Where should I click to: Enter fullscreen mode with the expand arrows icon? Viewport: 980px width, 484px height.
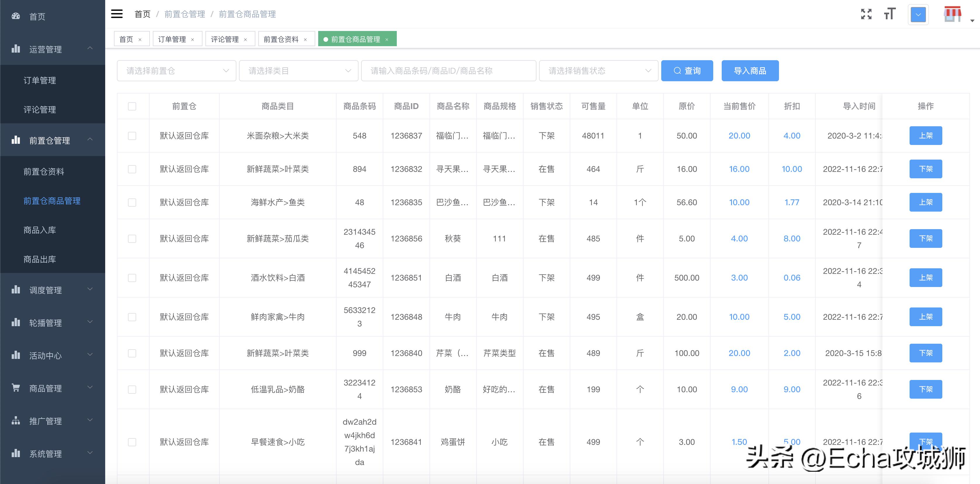[x=866, y=14]
